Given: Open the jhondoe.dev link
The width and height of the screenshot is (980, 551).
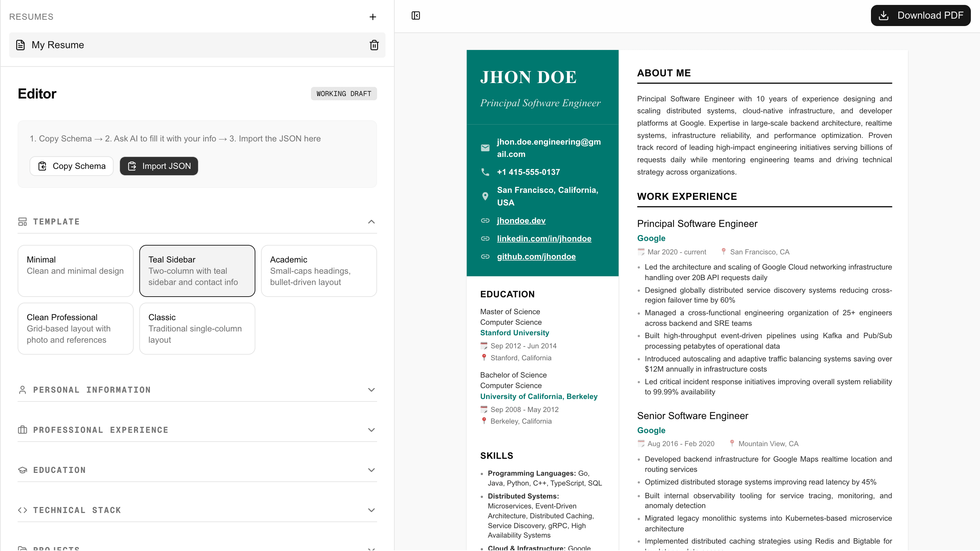Looking at the screenshot, I should click(x=521, y=221).
